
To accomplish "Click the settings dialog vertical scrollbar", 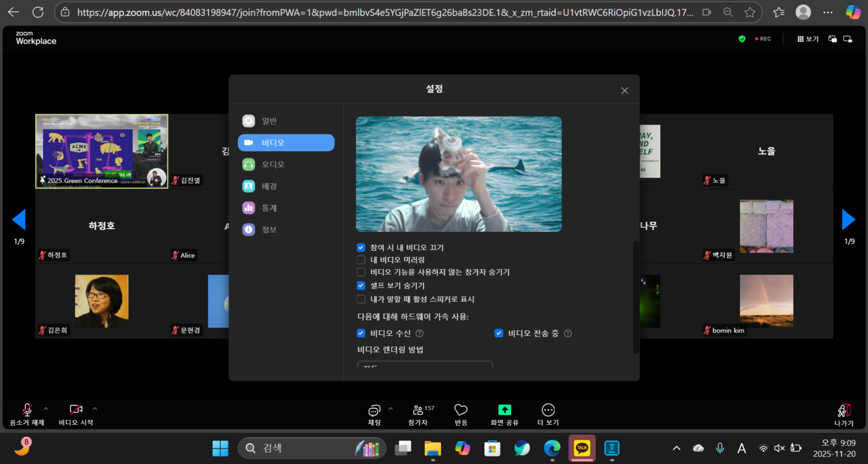I will (x=637, y=297).
